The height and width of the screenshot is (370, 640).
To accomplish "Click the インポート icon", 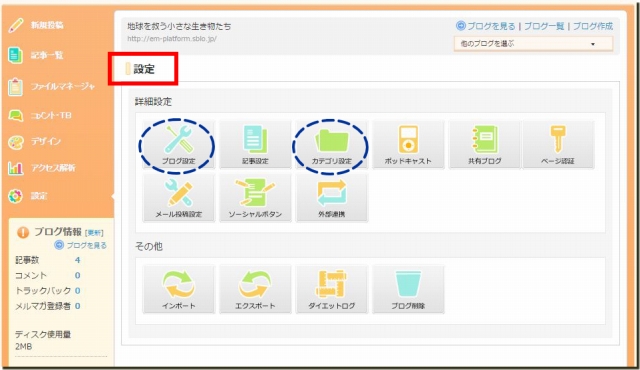I will (178, 289).
